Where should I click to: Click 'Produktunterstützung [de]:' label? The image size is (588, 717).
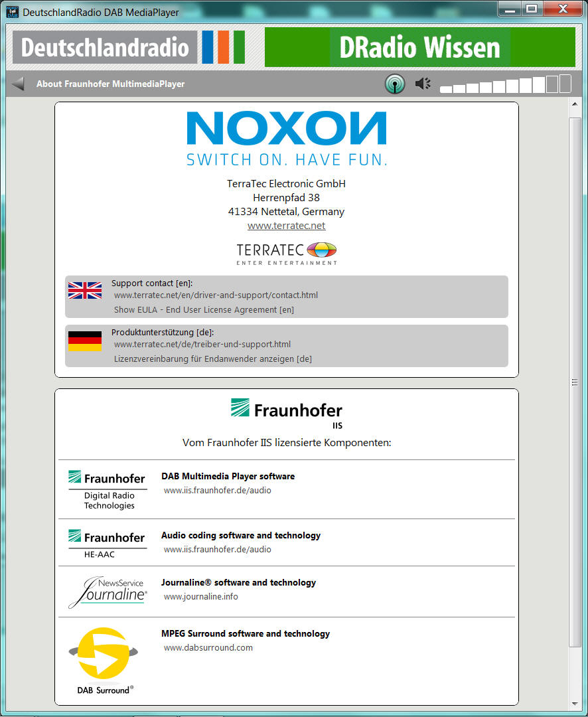point(163,333)
